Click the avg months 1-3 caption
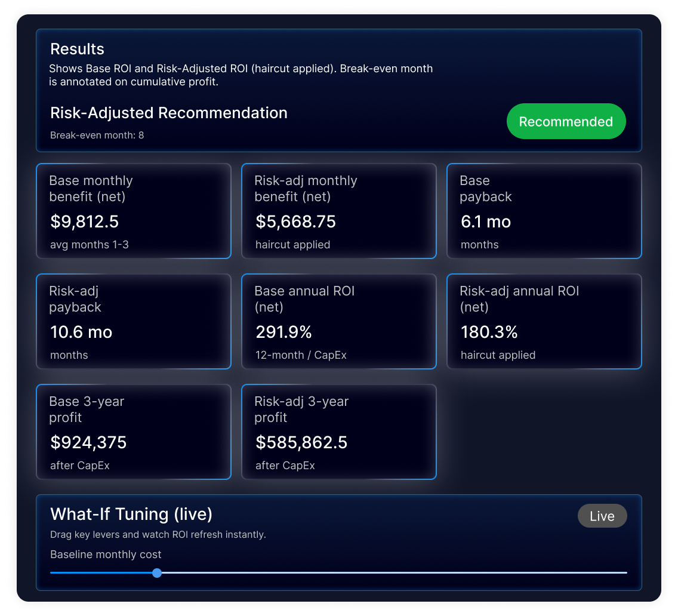 coord(89,245)
